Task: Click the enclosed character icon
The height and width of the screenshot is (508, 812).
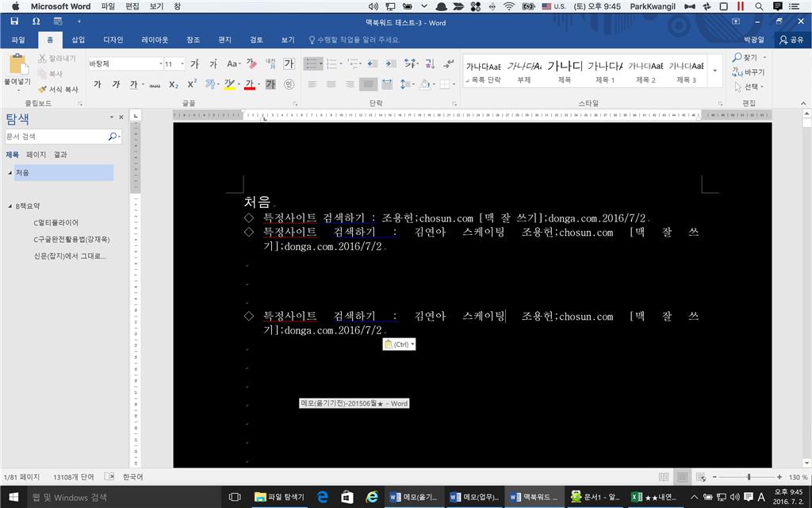Action: pos(289,84)
